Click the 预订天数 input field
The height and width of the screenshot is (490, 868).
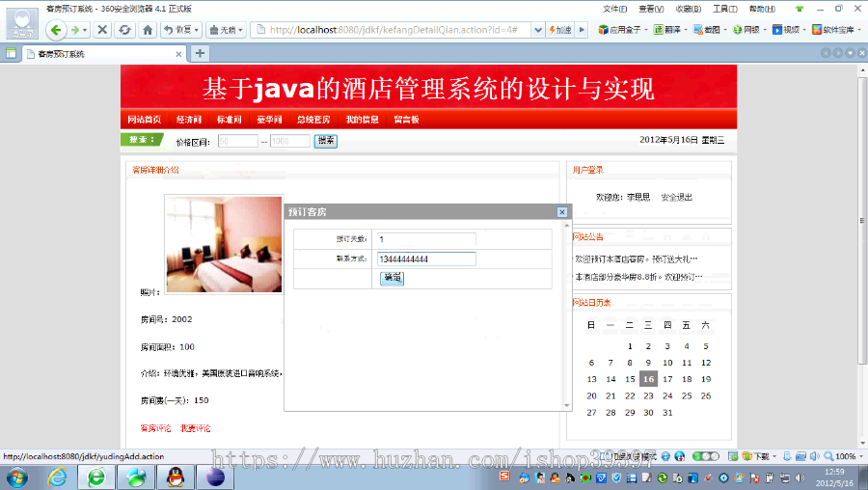coord(426,239)
